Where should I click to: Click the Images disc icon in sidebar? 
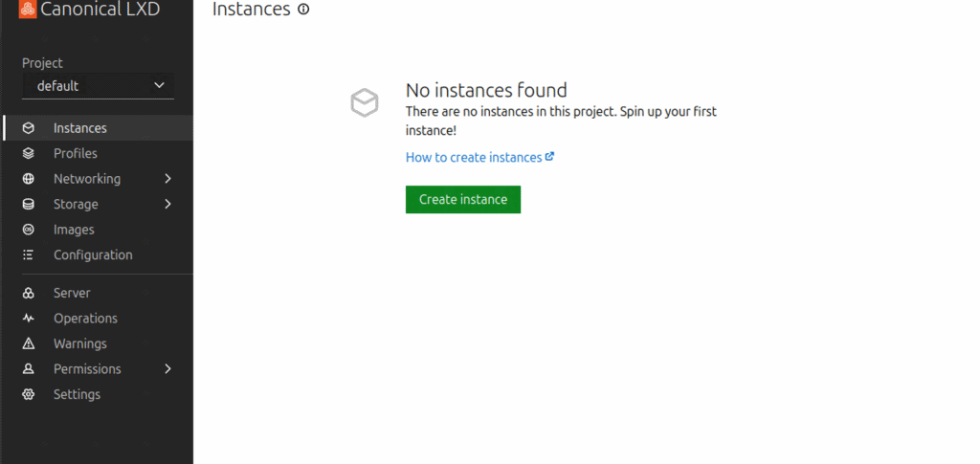point(29,230)
